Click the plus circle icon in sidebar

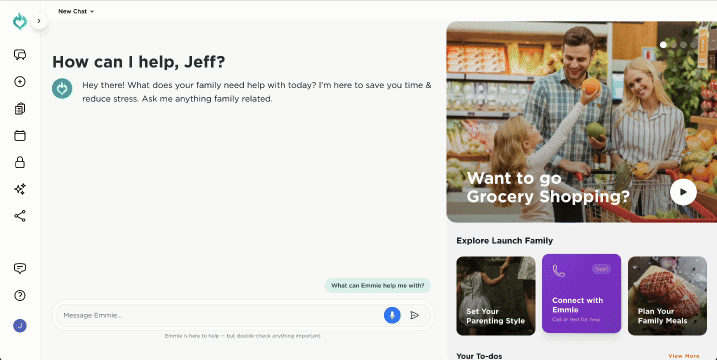[x=20, y=81]
